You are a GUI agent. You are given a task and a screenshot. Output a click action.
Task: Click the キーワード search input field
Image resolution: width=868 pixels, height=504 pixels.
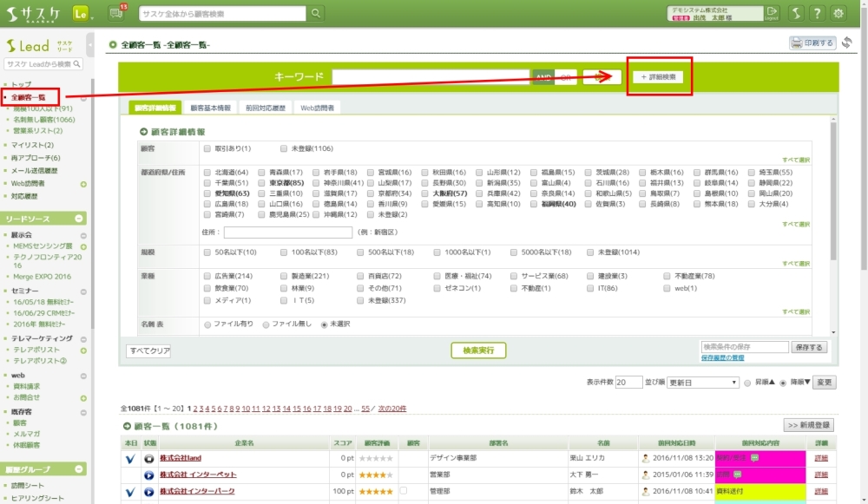[x=430, y=77]
